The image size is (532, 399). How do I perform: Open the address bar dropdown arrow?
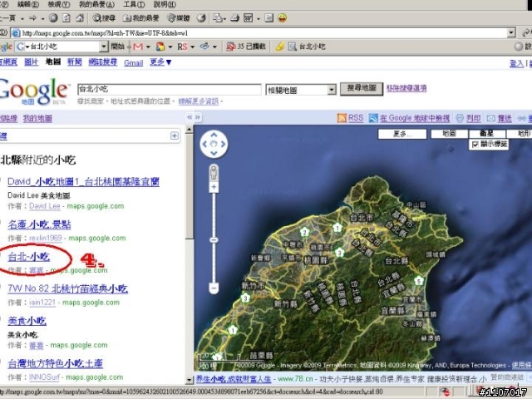(512, 33)
